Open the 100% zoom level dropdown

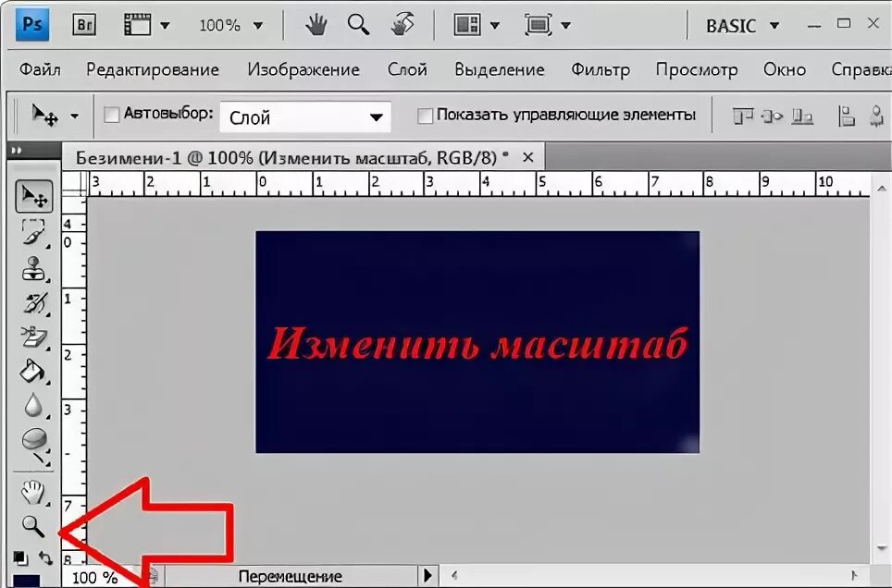[258, 26]
